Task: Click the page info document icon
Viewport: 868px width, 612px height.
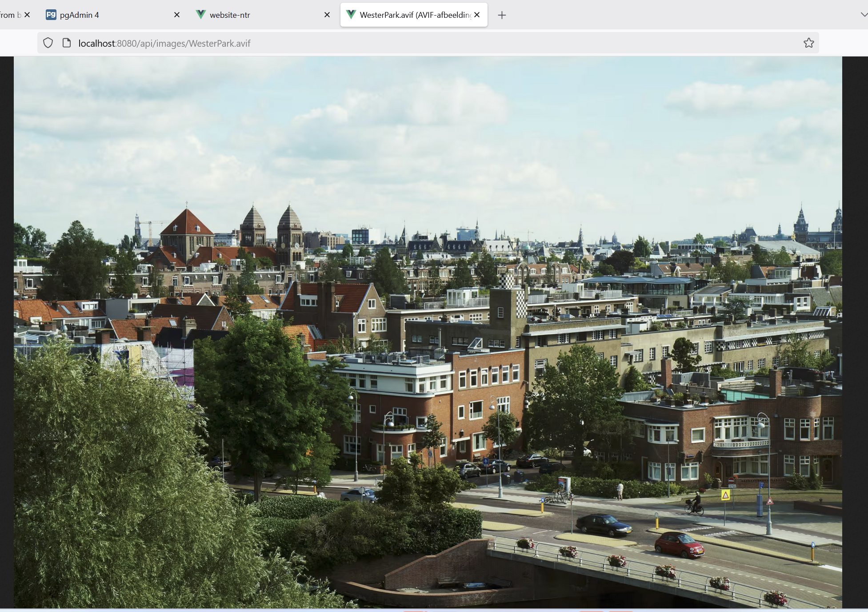Action: coord(67,43)
